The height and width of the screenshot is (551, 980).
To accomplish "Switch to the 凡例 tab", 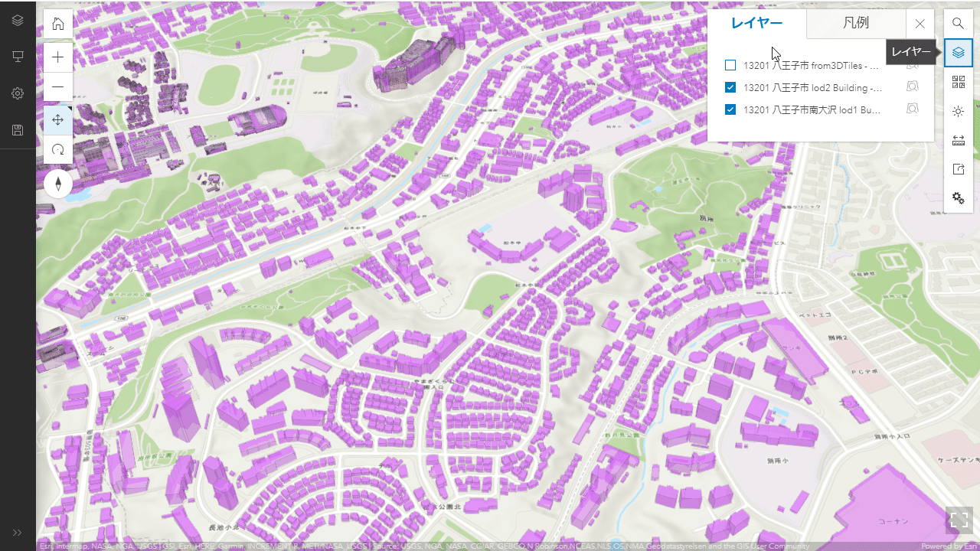I will point(856,24).
